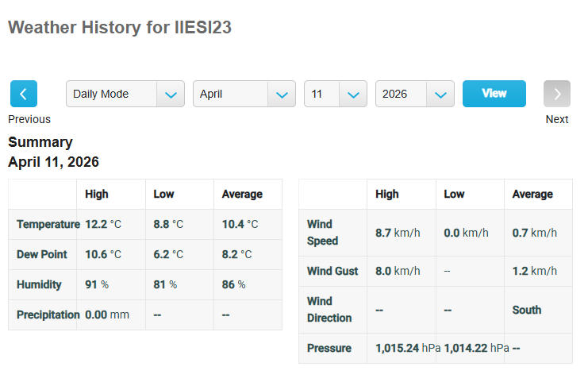The image size is (588, 386).
Task: Click the Wind Gust high value 8.0 km/h
Action: pyautogui.click(x=398, y=271)
